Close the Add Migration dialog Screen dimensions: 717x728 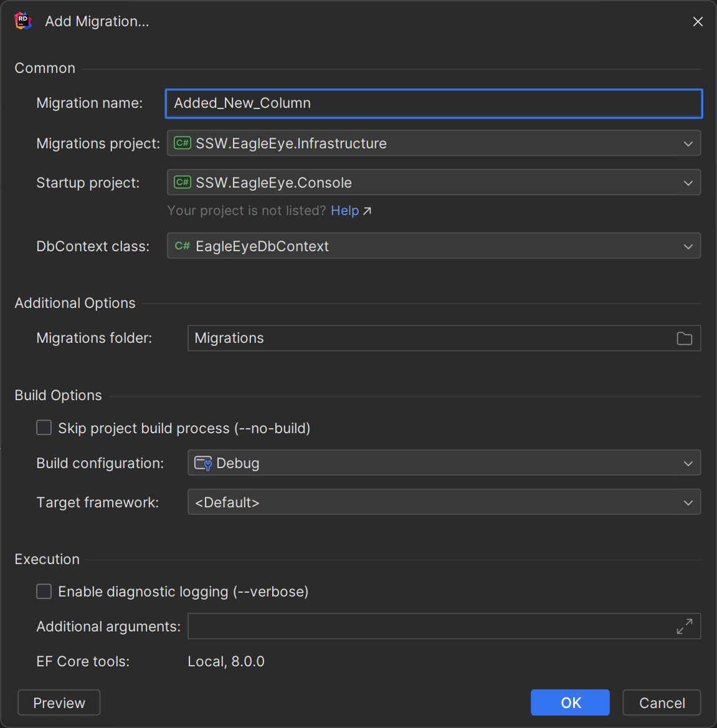pos(698,22)
